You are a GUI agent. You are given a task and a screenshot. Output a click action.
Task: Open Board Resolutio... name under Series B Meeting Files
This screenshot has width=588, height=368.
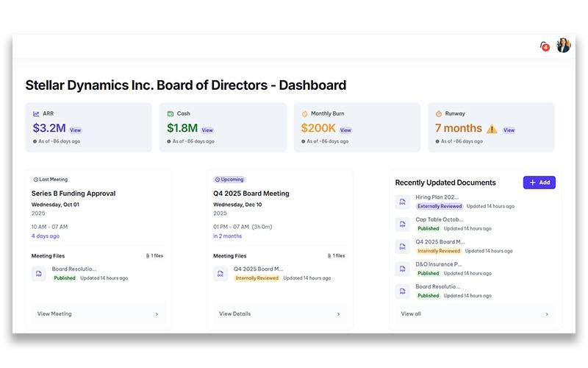click(x=74, y=269)
